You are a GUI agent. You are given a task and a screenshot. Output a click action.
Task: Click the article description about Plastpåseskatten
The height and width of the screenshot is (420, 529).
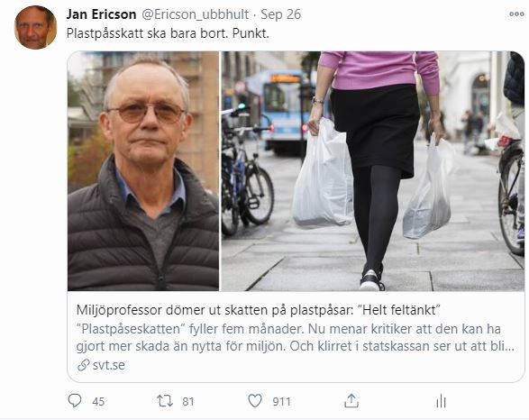pyautogui.click(x=296, y=337)
